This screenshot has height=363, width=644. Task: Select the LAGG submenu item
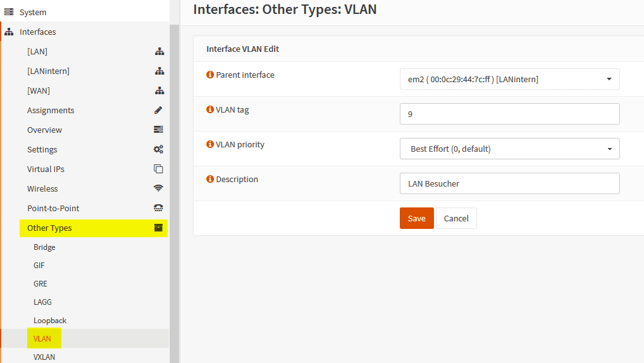click(42, 302)
